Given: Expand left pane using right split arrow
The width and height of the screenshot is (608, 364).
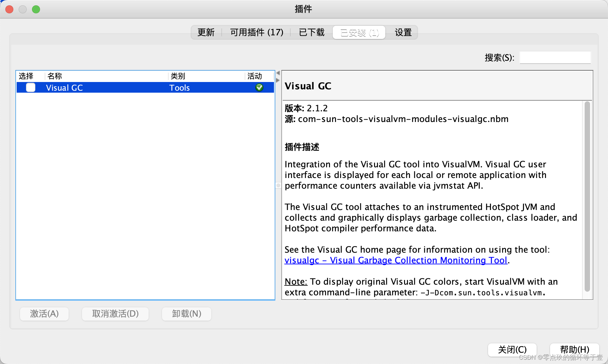Looking at the screenshot, I should (x=278, y=80).
